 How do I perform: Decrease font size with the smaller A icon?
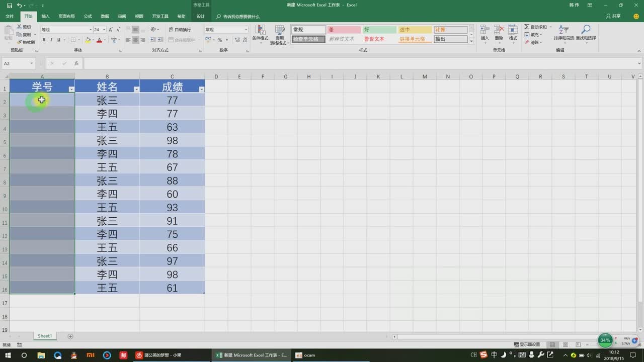click(118, 30)
